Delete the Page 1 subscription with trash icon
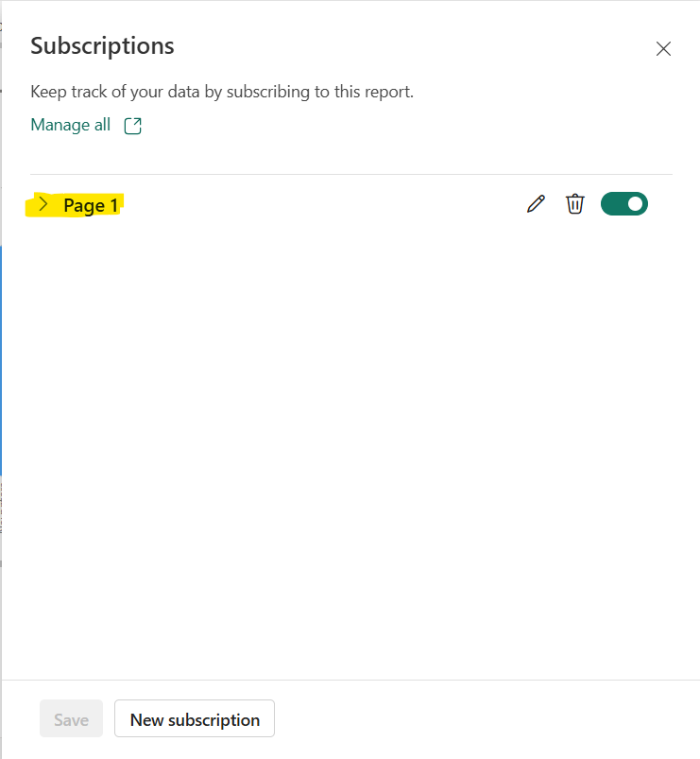Image resolution: width=700 pixels, height=759 pixels. coord(575,203)
